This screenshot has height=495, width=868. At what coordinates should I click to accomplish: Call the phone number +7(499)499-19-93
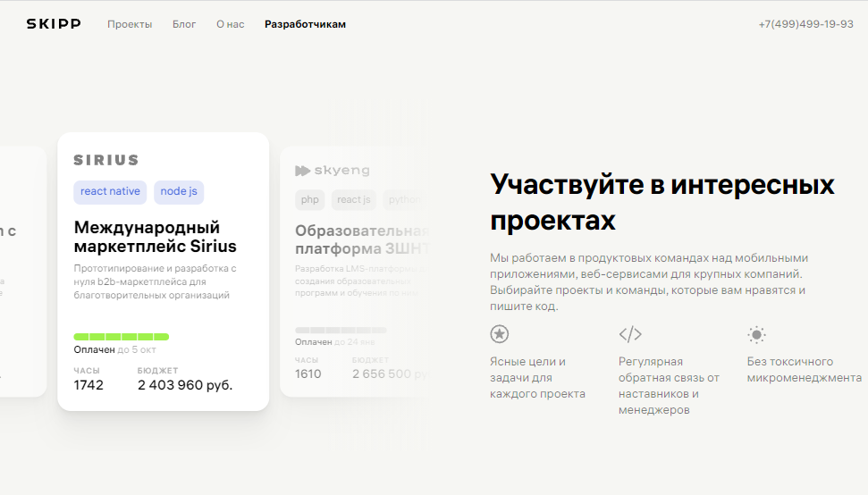point(806,24)
